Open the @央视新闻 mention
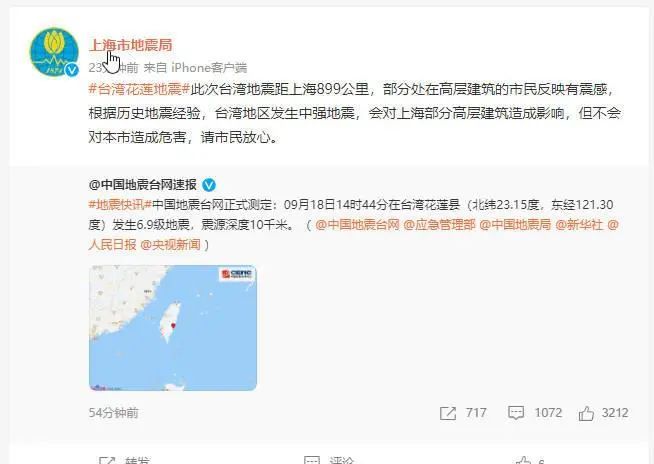The width and height of the screenshot is (654, 464). 171,245
